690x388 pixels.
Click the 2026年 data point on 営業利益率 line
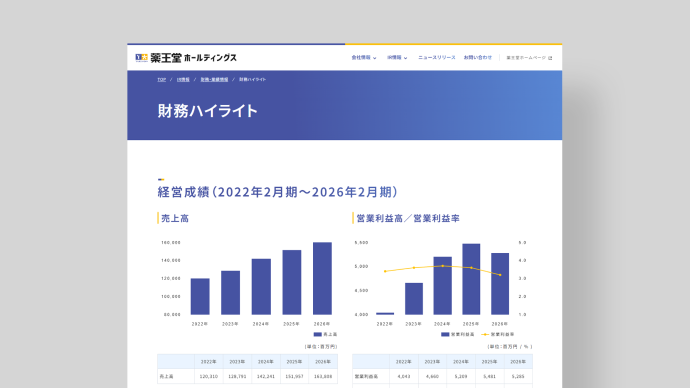pyautogui.click(x=500, y=275)
